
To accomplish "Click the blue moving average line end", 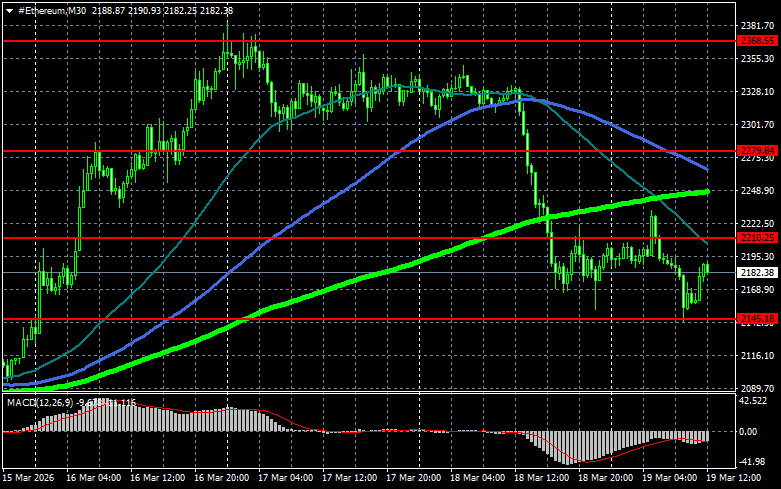I will tap(706, 169).
